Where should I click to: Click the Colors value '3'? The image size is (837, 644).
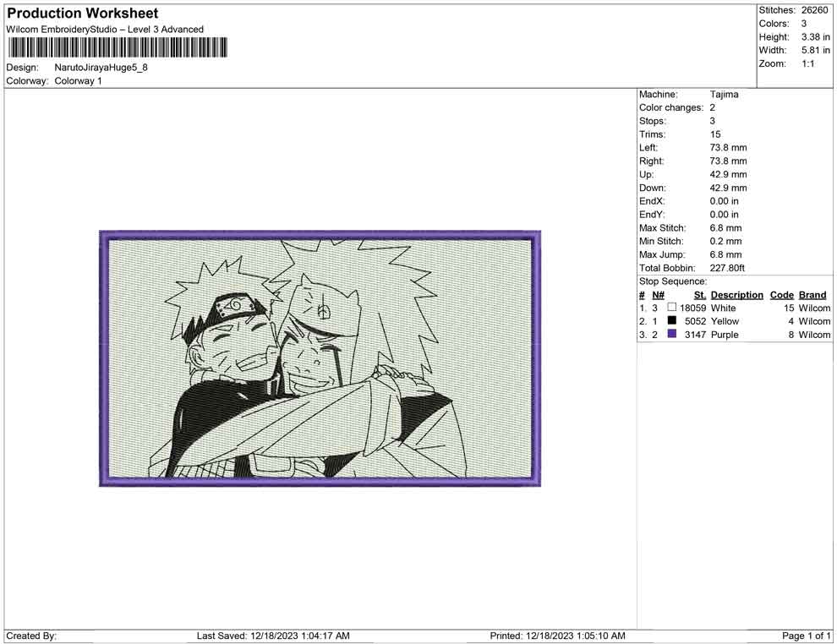(x=804, y=24)
